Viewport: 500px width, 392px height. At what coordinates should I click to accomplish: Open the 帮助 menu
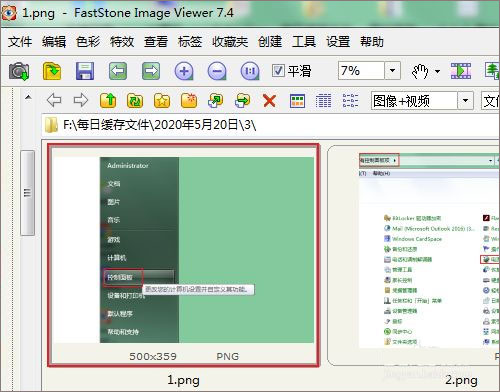coord(372,42)
